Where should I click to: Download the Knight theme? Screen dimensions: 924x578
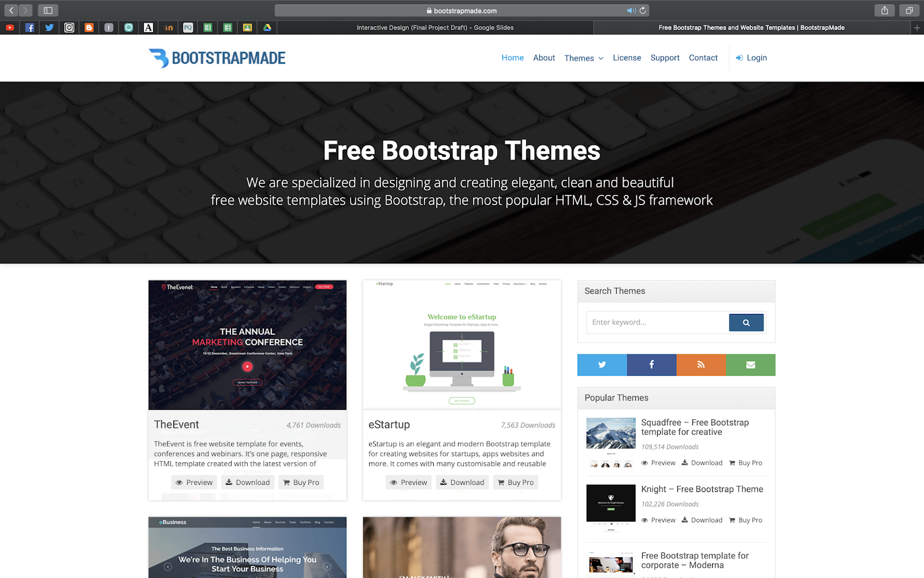pyautogui.click(x=702, y=520)
